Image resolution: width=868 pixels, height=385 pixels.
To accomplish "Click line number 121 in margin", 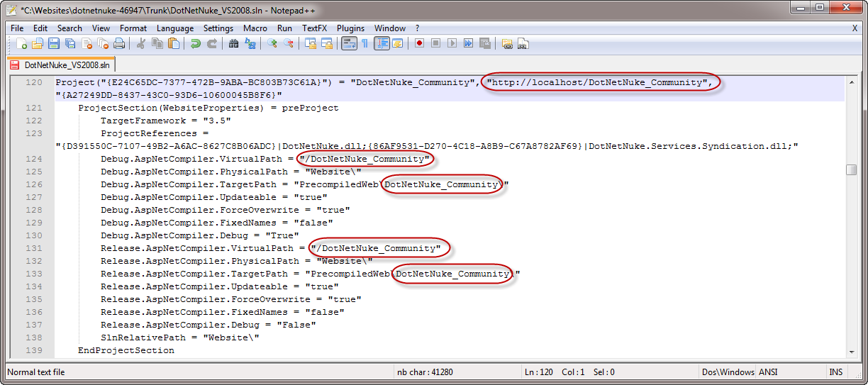I will click(x=33, y=108).
